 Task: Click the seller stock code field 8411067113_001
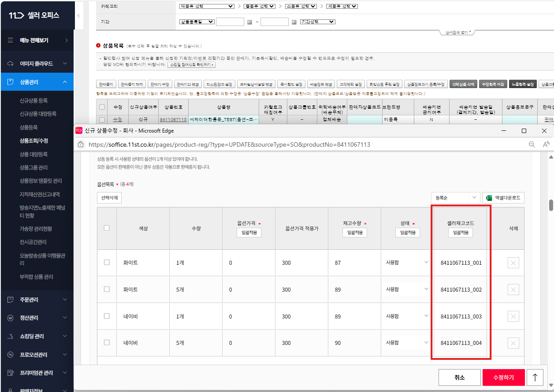[x=461, y=263]
